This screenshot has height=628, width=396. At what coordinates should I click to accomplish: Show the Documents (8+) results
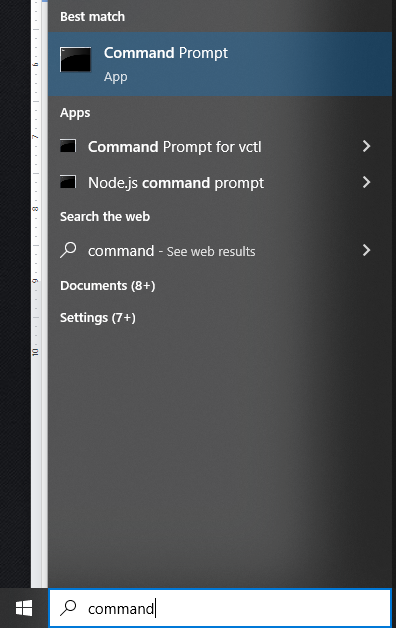(107, 286)
